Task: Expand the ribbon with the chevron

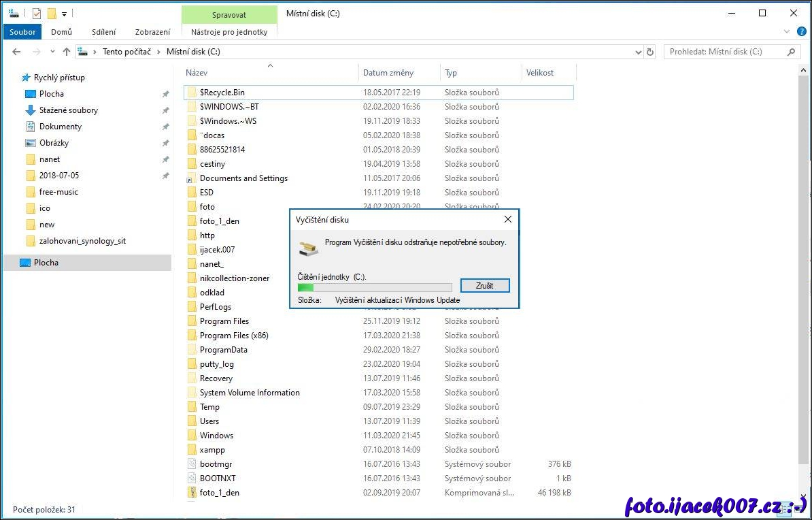Action: point(787,31)
